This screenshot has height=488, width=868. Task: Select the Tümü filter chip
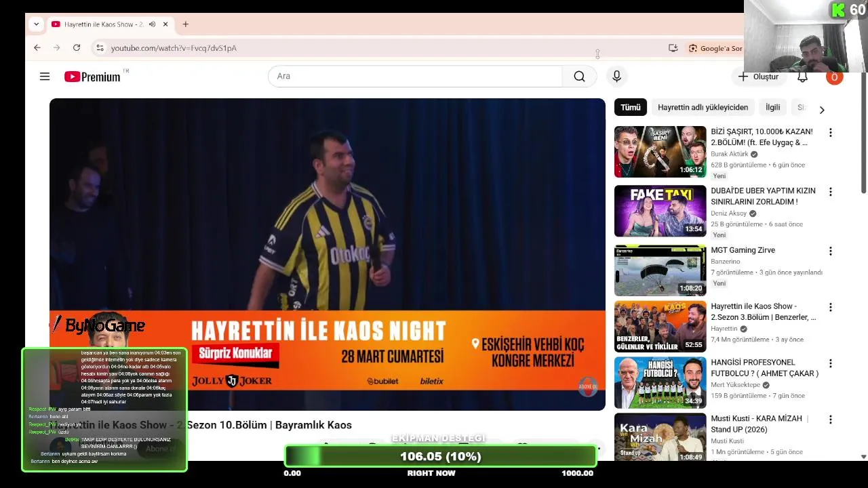[x=630, y=108]
